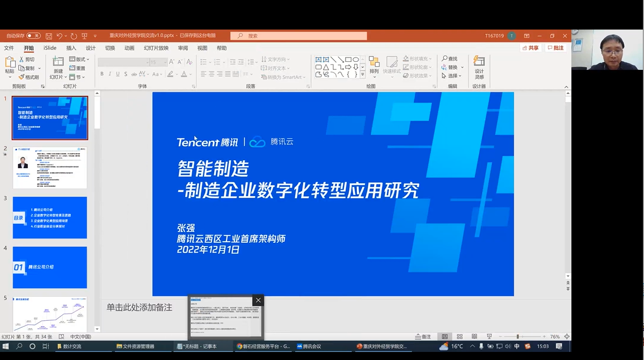This screenshot has height=360, width=644.
Task: Click the 搜索 search box in the title bar
Action: click(299, 36)
